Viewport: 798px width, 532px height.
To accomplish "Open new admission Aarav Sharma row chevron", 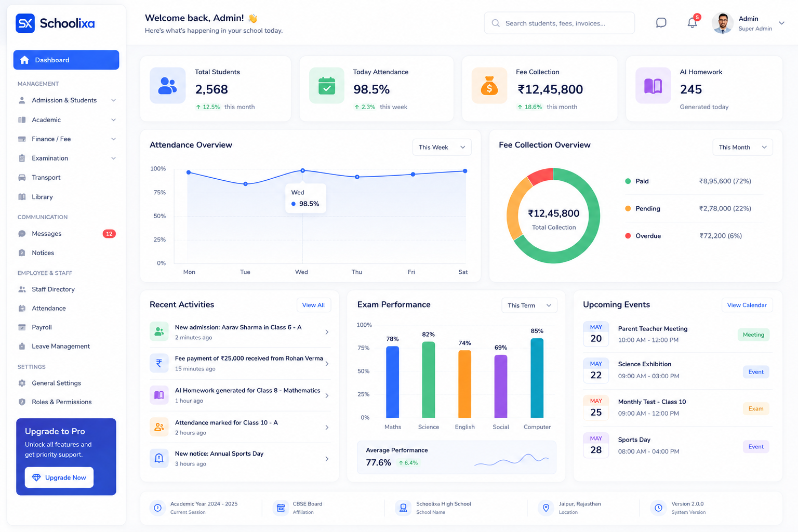I will (x=327, y=332).
